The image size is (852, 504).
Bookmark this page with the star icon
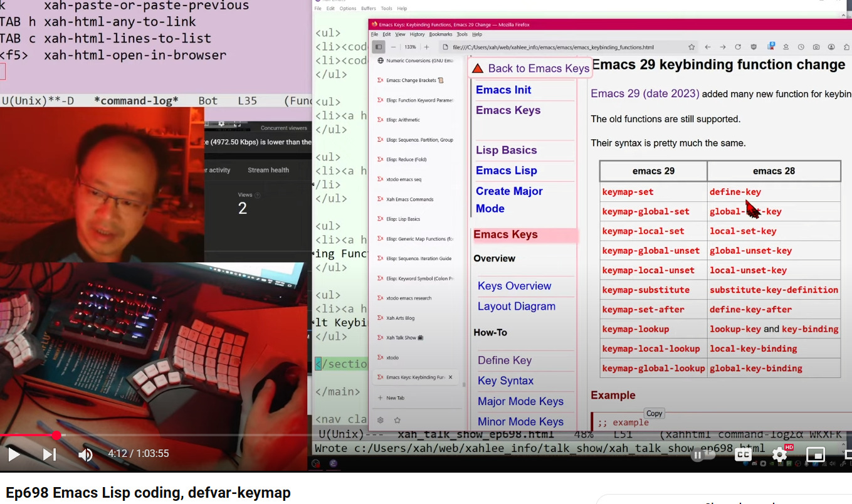point(692,47)
